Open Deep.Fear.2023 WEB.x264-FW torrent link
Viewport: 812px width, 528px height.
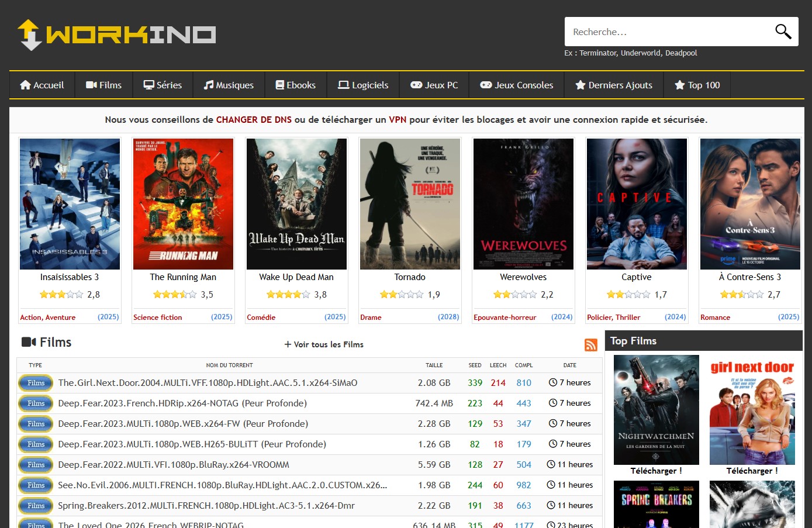pyautogui.click(x=183, y=424)
